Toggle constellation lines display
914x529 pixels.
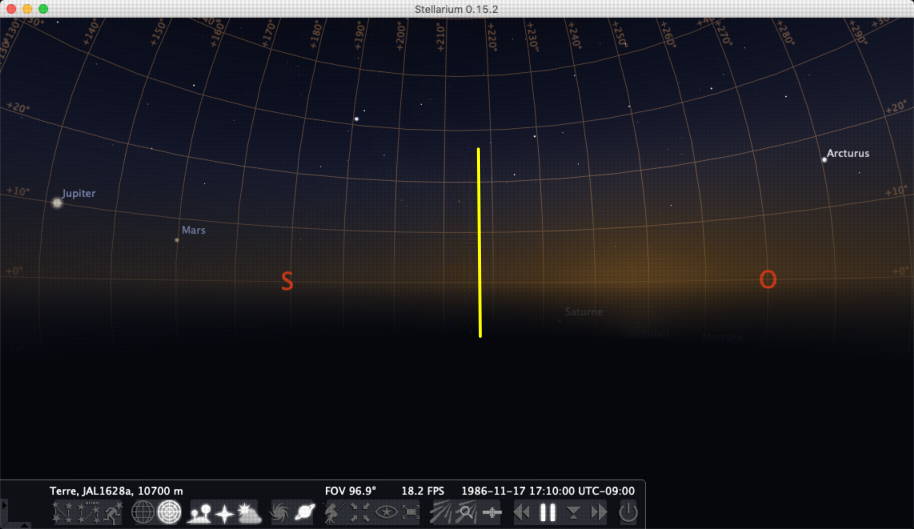pyautogui.click(x=62, y=513)
